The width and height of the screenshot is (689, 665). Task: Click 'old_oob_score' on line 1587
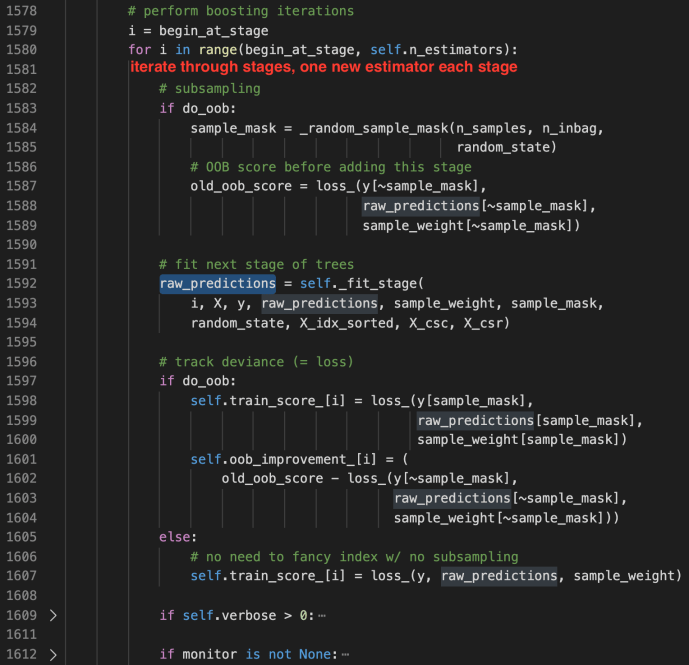241,186
